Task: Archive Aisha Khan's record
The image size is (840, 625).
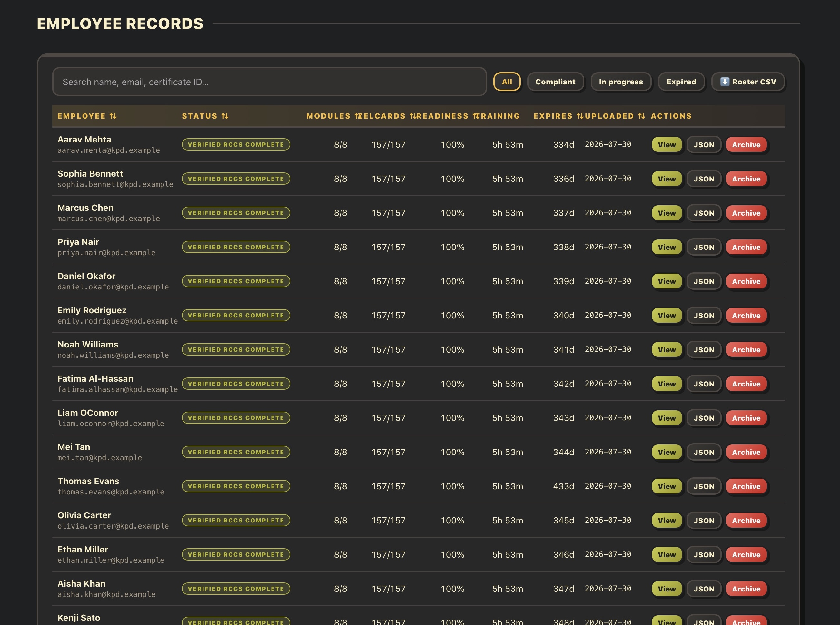Action: point(746,589)
